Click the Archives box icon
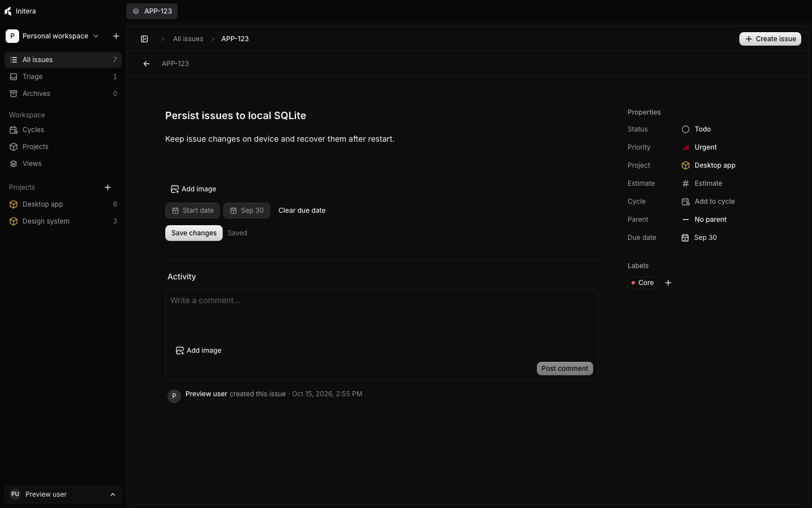The height and width of the screenshot is (508, 812). (x=14, y=94)
